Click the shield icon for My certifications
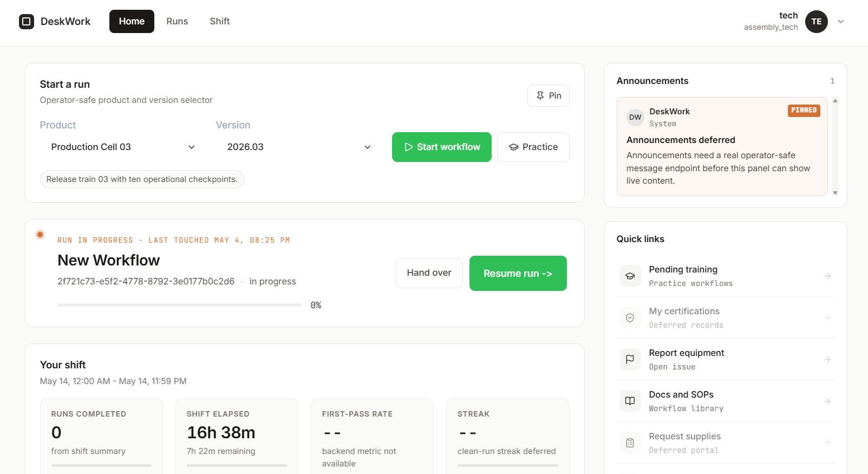The width and height of the screenshot is (868, 474). pos(630,317)
